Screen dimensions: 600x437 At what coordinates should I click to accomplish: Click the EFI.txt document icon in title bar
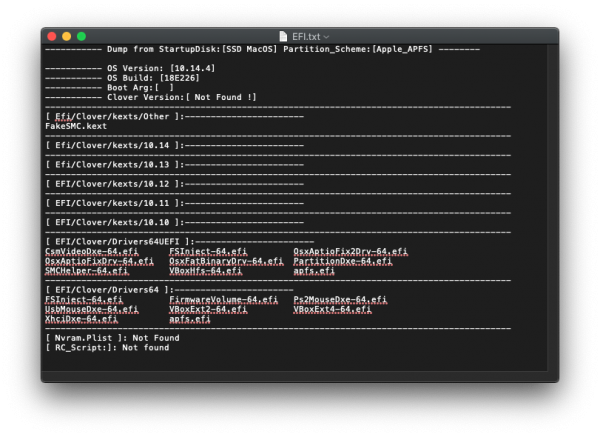coord(283,36)
